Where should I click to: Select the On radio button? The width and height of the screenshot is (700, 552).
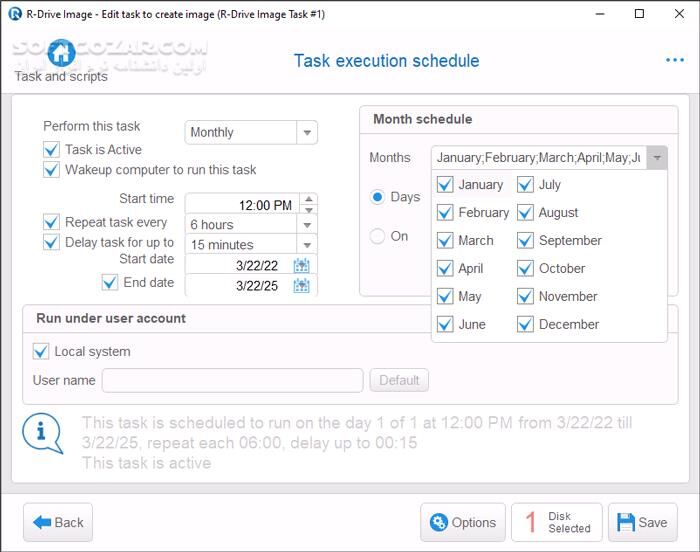point(378,237)
